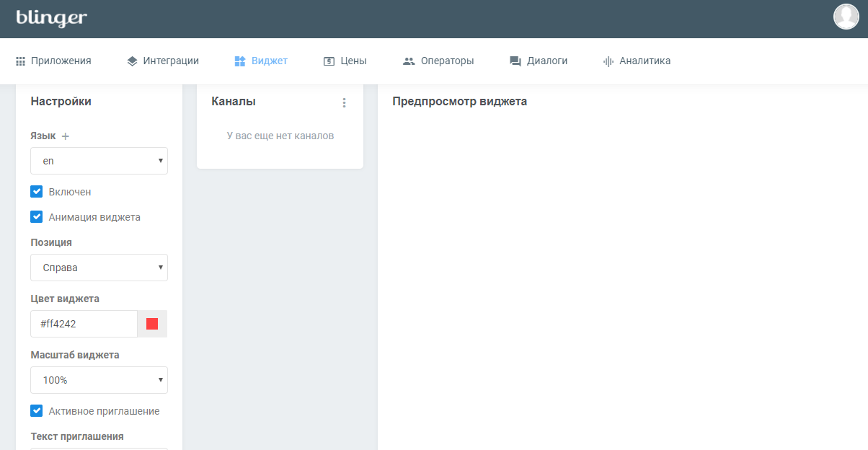Go to the Интеграции tab

(x=163, y=61)
